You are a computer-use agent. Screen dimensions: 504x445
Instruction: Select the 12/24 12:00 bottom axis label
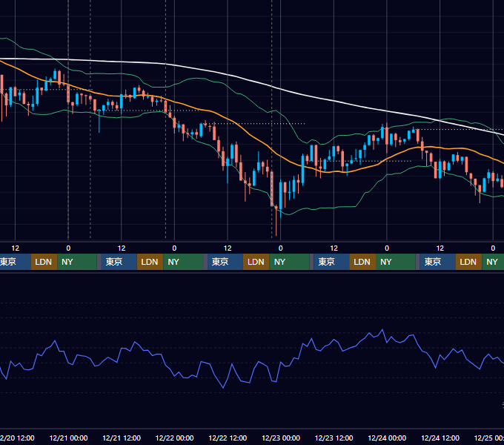[x=440, y=438]
